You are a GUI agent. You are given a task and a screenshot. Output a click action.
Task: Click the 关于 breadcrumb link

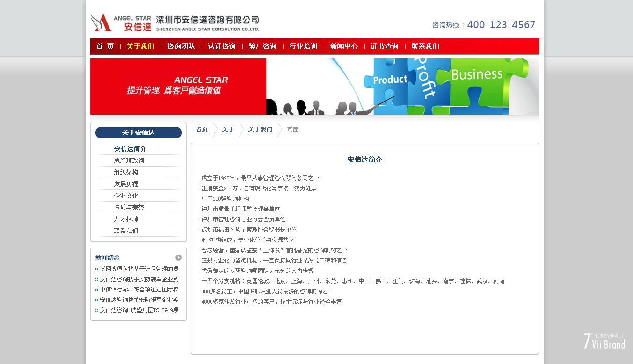pos(228,130)
